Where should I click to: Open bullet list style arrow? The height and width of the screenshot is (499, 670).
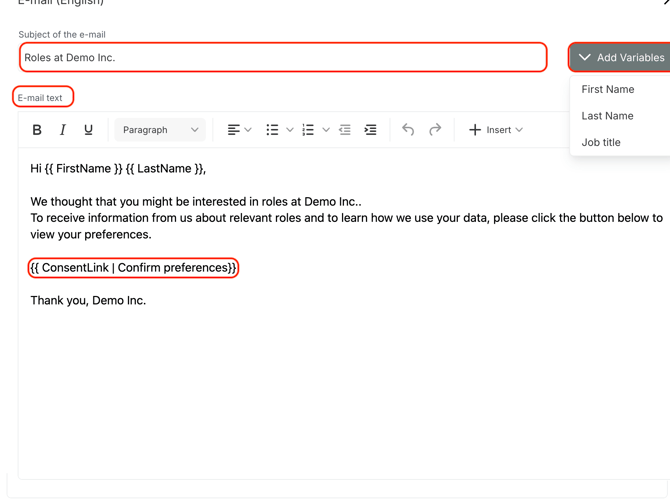click(x=290, y=130)
